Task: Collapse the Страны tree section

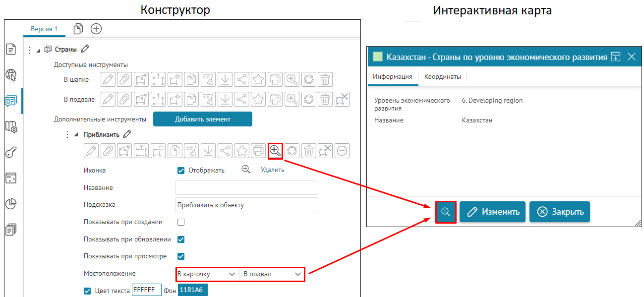Action: [x=39, y=50]
